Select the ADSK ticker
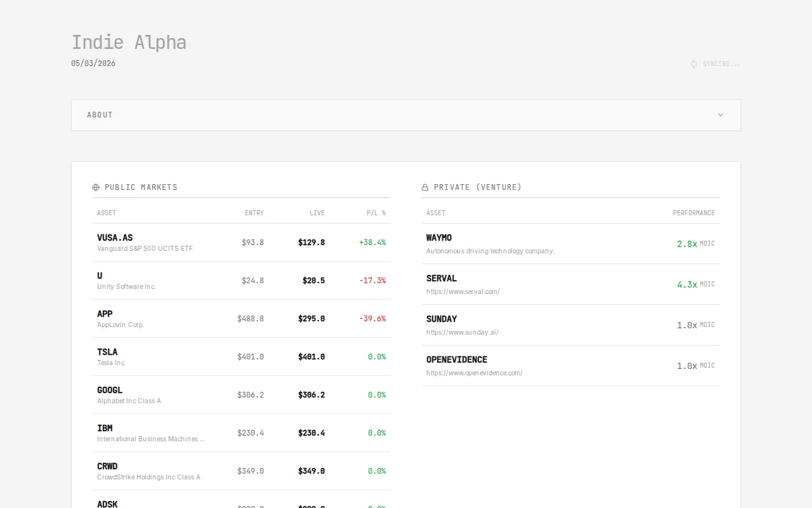812x508 pixels. (x=107, y=504)
